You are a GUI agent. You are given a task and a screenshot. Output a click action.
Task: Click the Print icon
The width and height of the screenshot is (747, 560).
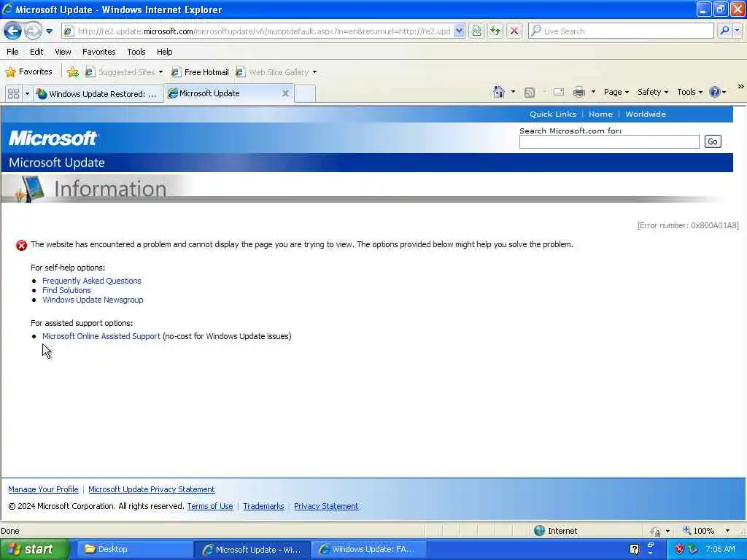tap(578, 93)
